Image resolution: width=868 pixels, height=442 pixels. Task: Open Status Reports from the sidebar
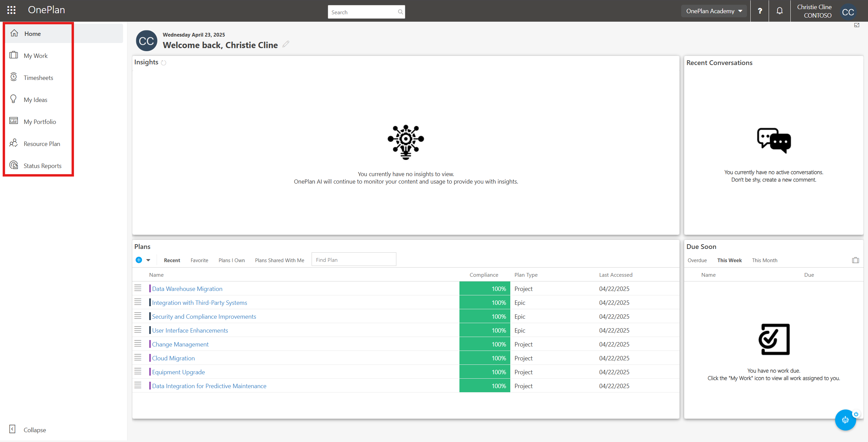tap(42, 166)
